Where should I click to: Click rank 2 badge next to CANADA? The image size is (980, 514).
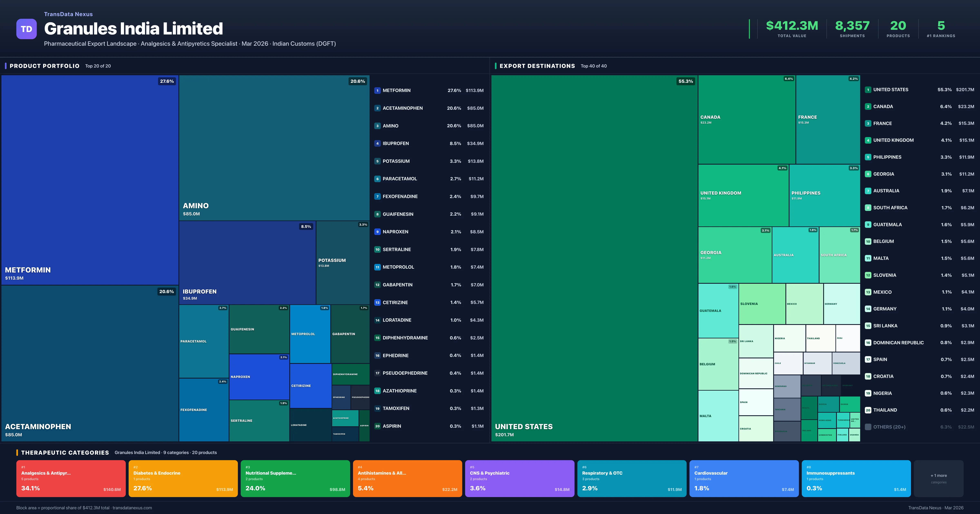point(868,106)
